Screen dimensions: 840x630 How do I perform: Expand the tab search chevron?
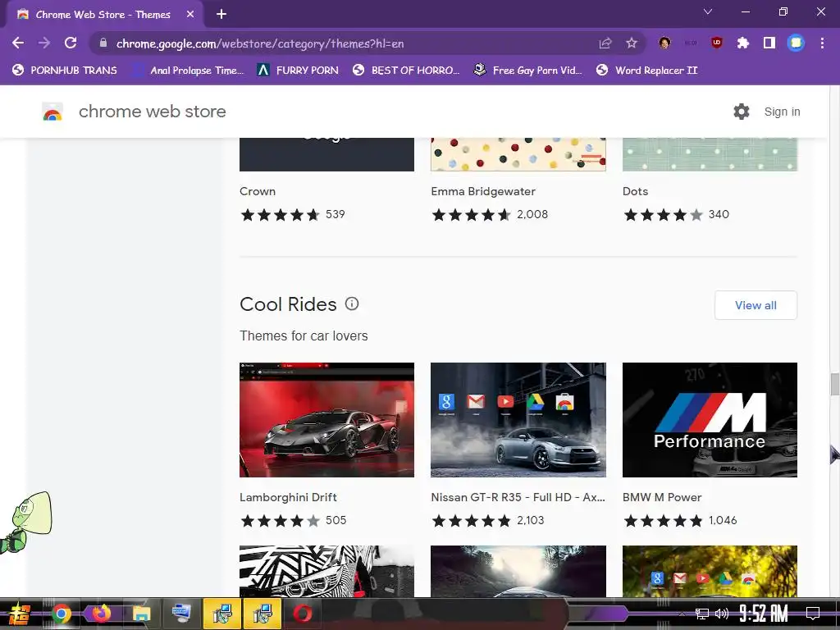[708, 11]
